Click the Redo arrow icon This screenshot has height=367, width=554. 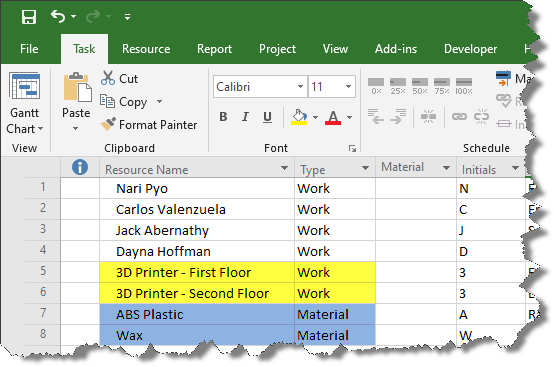(93, 17)
